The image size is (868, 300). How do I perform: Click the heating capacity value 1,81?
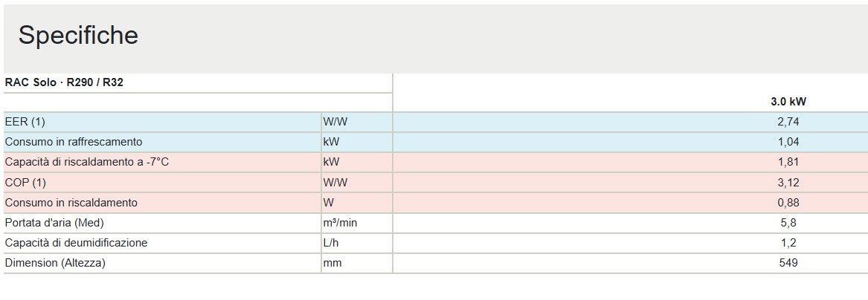[788, 163]
